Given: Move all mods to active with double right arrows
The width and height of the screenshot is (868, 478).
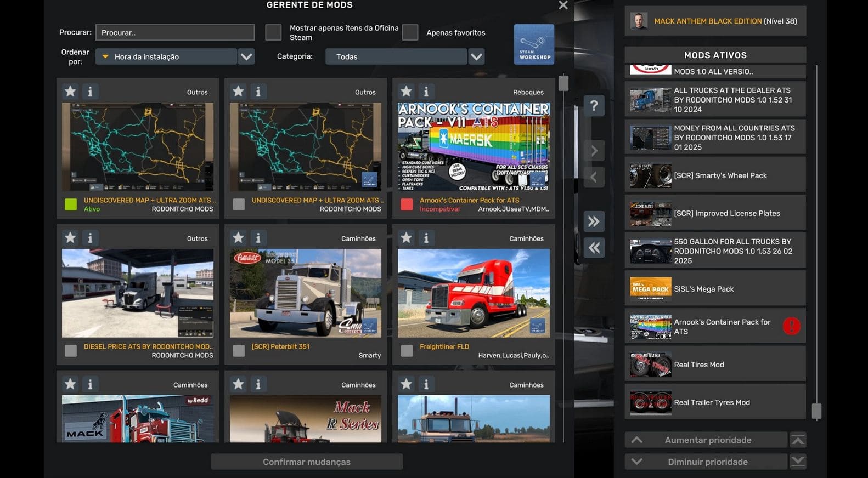Looking at the screenshot, I should pyautogui.click(x=594, y=221).
